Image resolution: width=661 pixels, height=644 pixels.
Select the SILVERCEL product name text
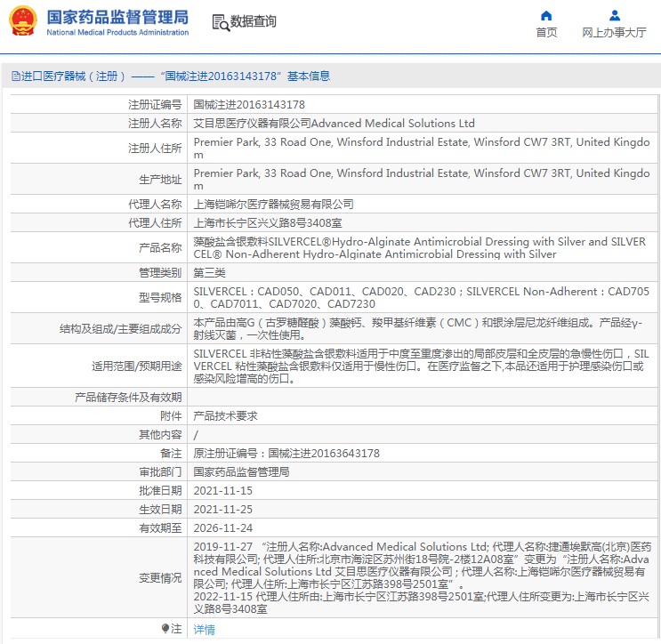(419, 248)
